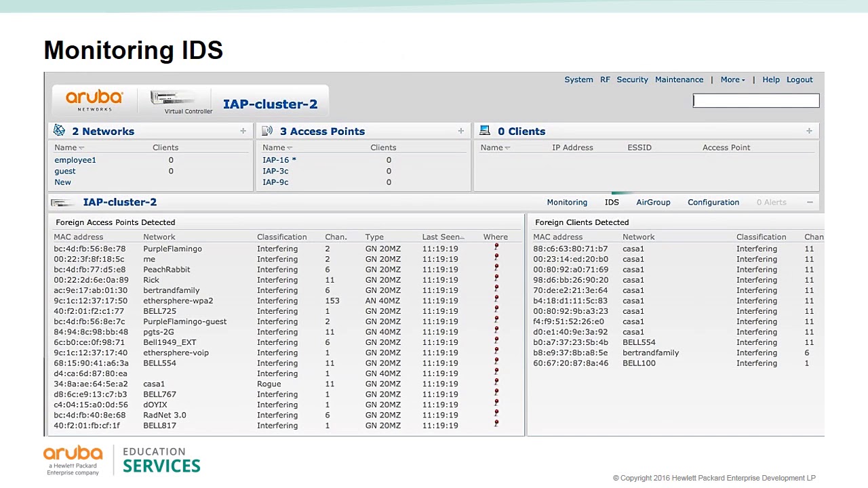Click the Virtual Controller device icon
868x488 pixels.
(x=172, y=99)
